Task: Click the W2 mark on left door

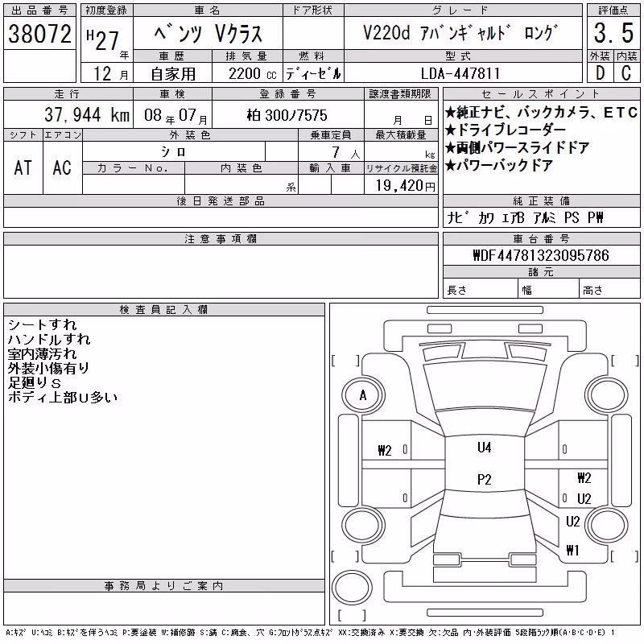Action: pyautogui.click(x=385, y=451)
